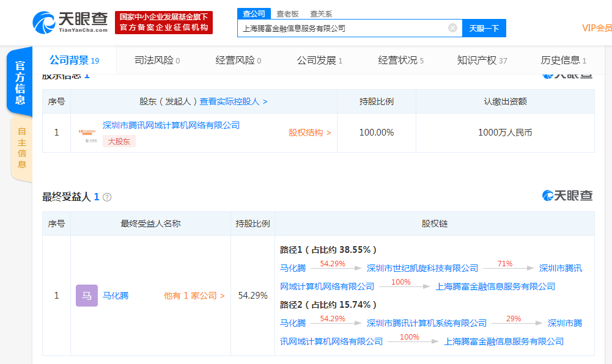Click 查看实际控股人 link

(x=234, y=102)
